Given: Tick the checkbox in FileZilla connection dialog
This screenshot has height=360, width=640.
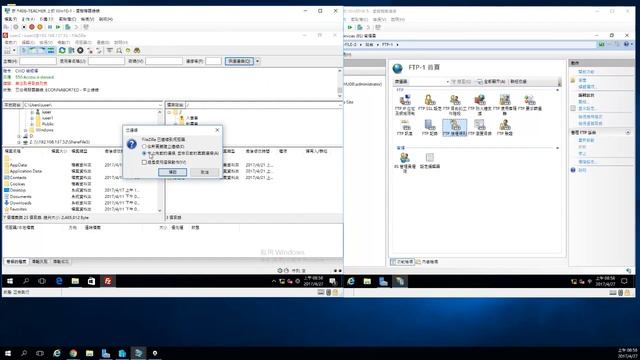Looking at the screenshot, I should pyautogui.click(x=144, y=162).
